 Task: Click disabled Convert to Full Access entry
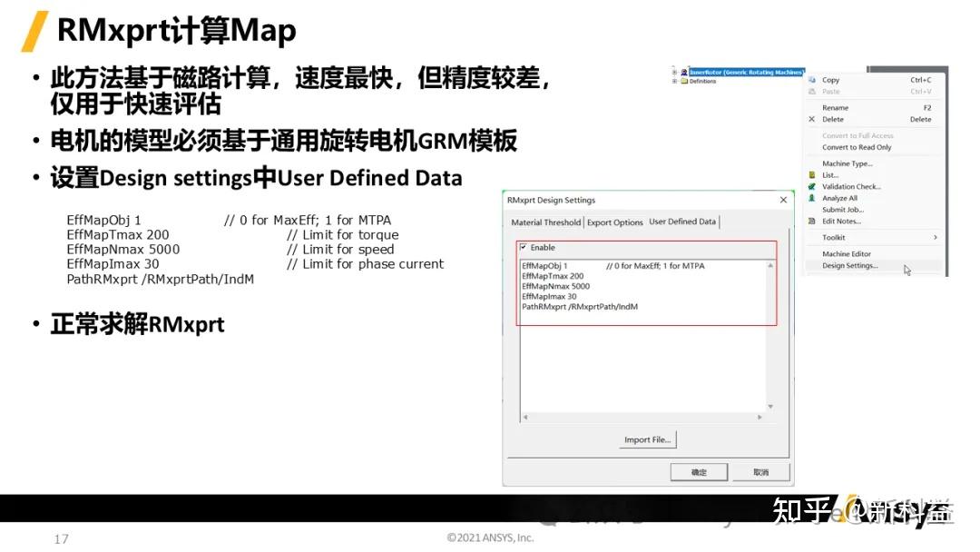tap(874, 135)
